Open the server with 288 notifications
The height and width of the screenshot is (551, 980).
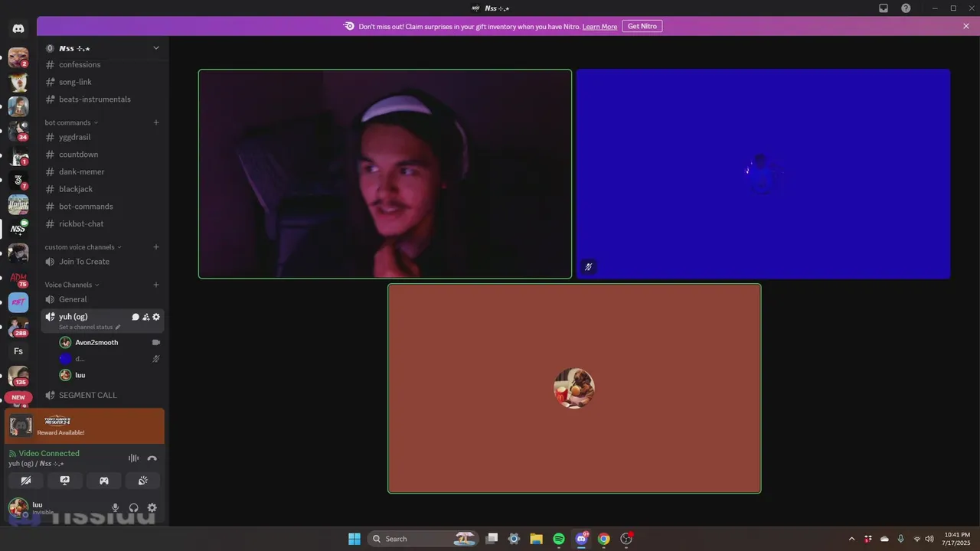[x=18, y=327]
